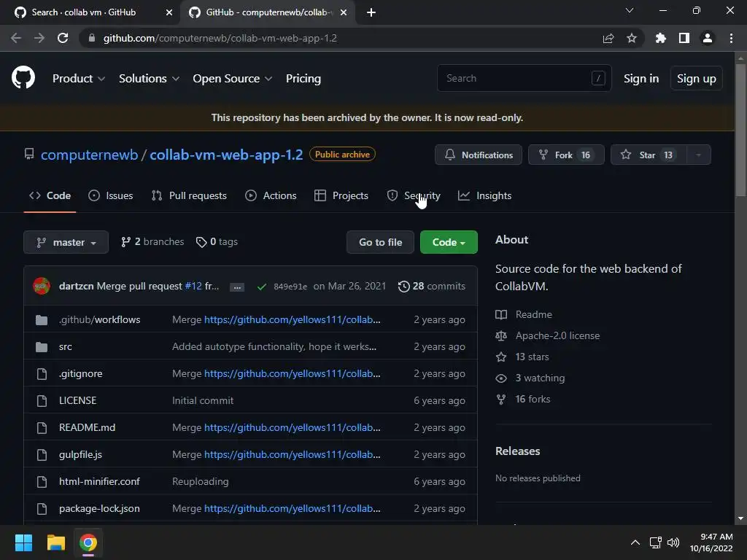
Task: Click the Go to file button
Action: pos(380,242)
